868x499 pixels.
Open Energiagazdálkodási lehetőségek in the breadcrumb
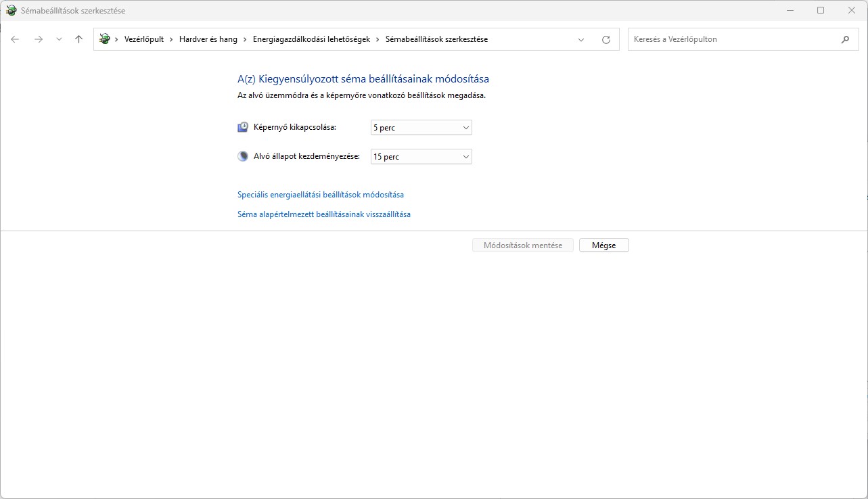pyautogui.click(x=311, y=39)
